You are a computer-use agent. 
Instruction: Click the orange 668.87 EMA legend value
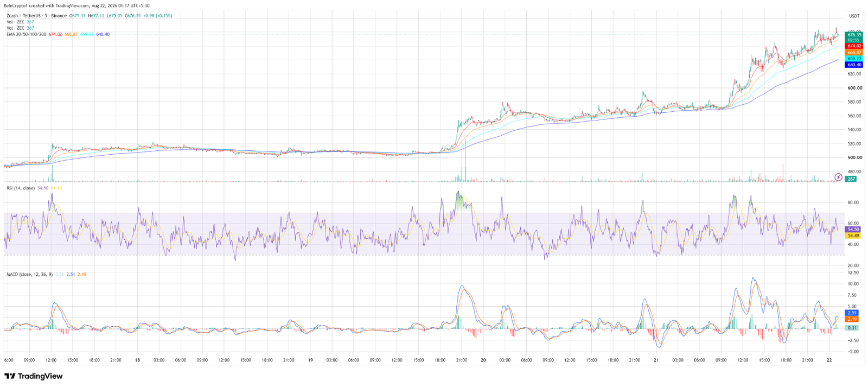coord(71,34)
